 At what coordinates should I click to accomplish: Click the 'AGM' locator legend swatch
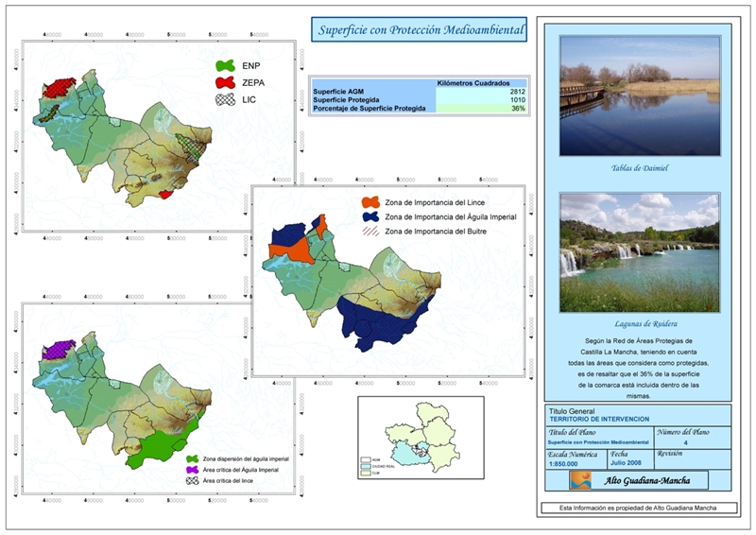click(366, 459)
